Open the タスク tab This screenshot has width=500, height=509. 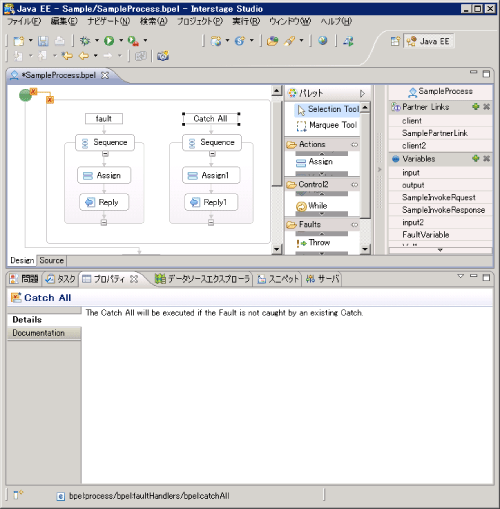pyautogui.click(x=60, y=279)
